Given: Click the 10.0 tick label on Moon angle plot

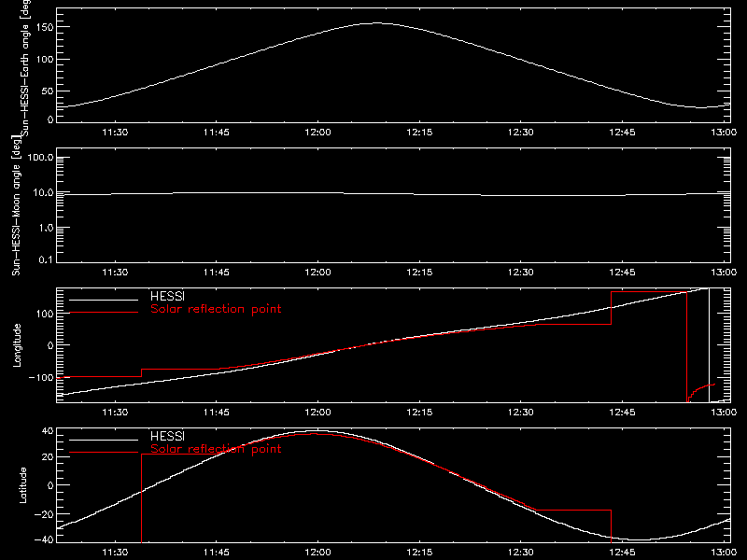Looking at the screenshot, I should point(44,193).
